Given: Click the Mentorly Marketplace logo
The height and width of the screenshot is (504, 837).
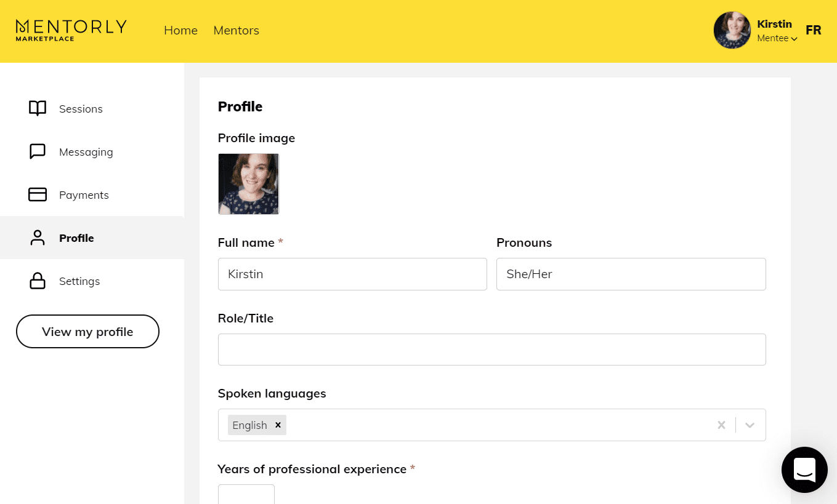Looking at the screenshot, I should coord(71,30).
